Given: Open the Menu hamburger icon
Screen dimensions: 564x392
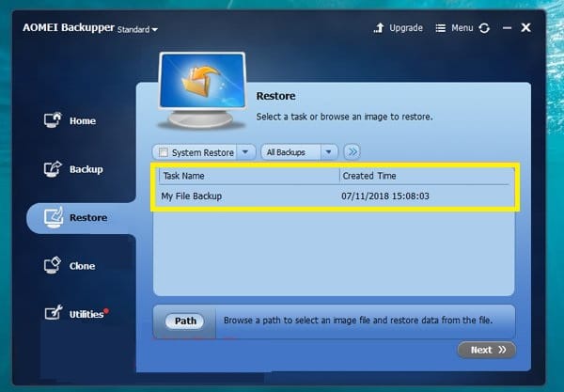Looking at the screenshot, I should click(x=441, y=28).
